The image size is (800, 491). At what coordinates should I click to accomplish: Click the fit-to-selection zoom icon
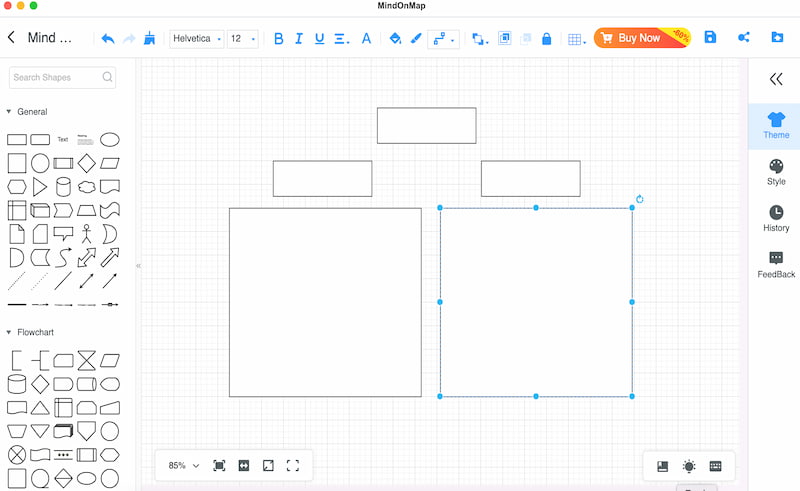click(219, 465)
